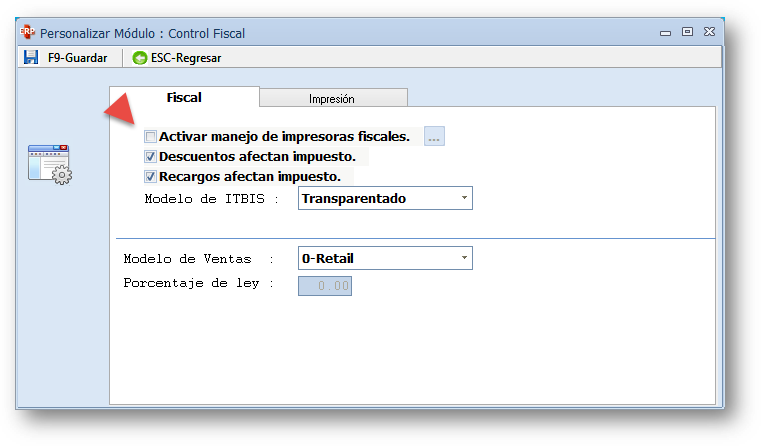The width and height of the screenshot is (761, 446).
Task: Click the ERP application icon in title bar
Action: pos(28,33)
